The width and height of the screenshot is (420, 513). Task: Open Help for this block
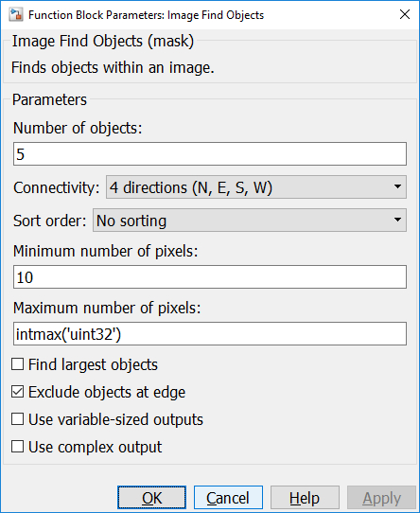(x=305, y=498)
